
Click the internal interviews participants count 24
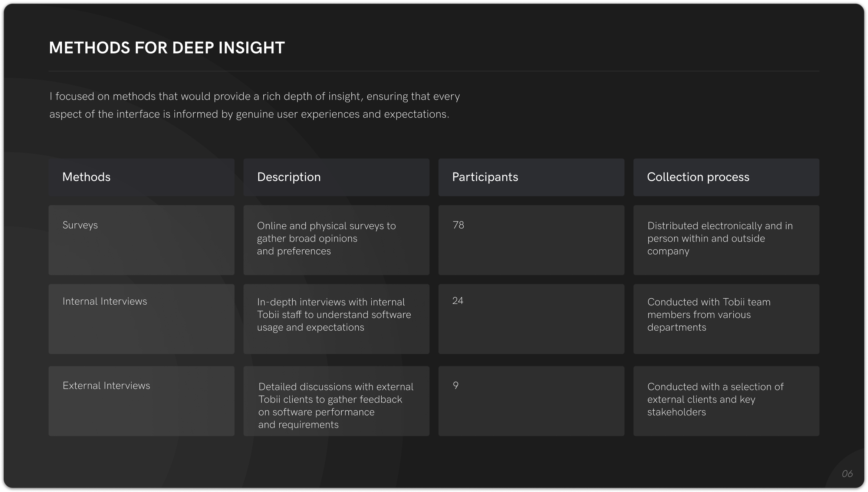458,301
